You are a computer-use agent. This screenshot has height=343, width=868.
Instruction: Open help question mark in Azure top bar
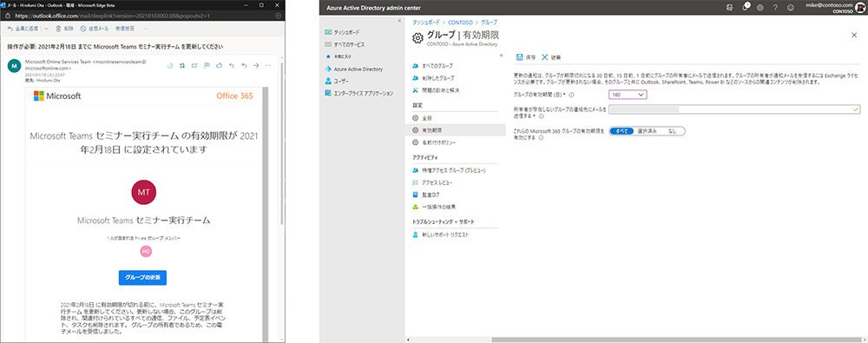[775, 8]
